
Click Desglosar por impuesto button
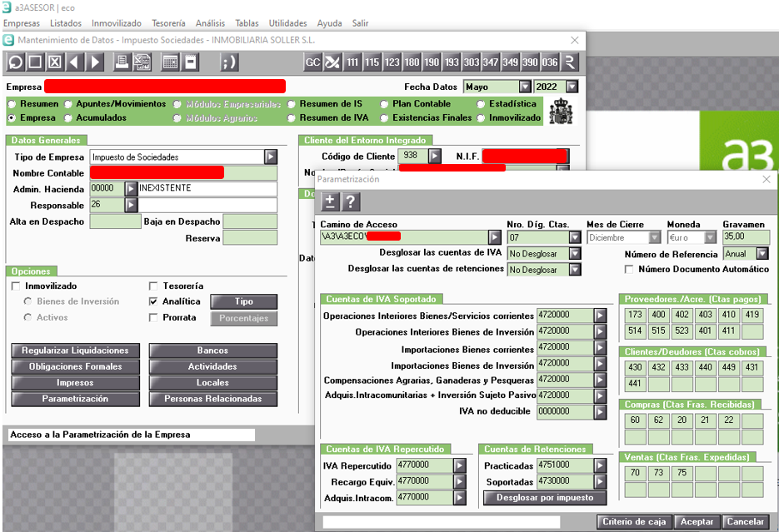(x=545, y=498)
